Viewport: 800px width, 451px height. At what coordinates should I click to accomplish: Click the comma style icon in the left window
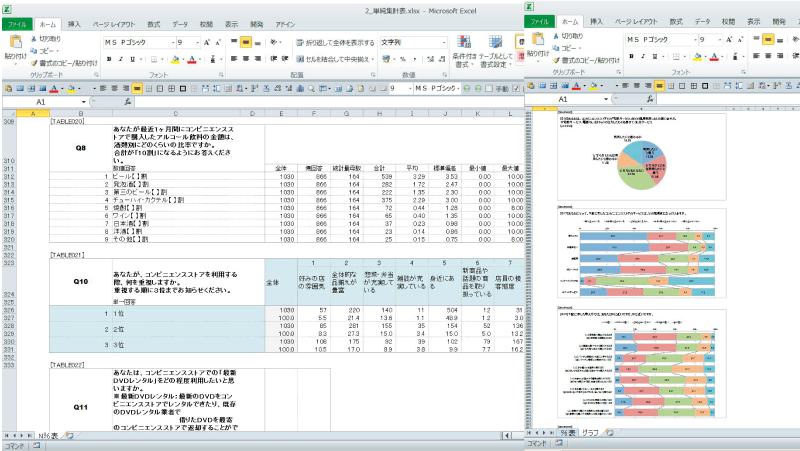[x=414, y=59]
